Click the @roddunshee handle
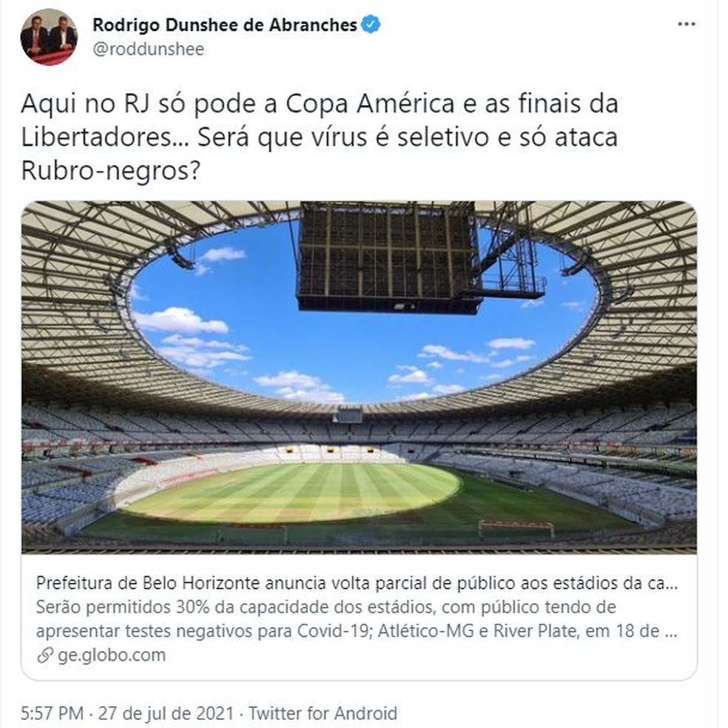Image resolution: width=728 pixels, height=728 pixels. click(x=149, y=50)
